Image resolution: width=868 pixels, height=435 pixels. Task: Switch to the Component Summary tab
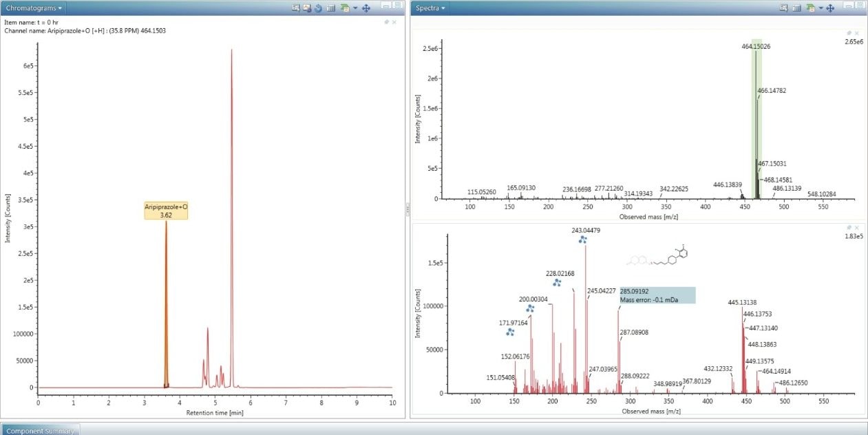[x=41, y=430]
